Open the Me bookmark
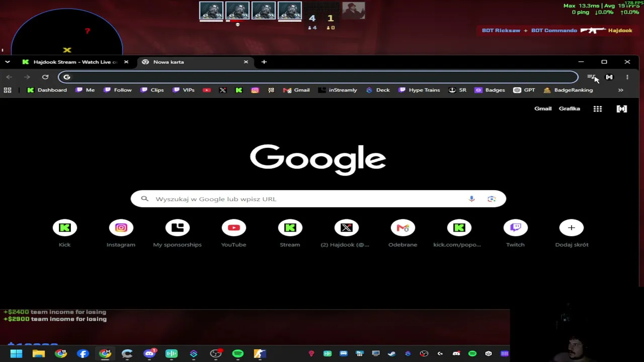Viewport: 644px width, 362px height. (85, 90)
